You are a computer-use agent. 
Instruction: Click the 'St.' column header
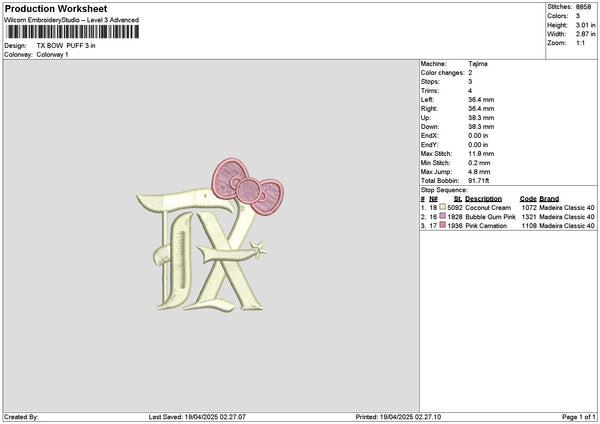(x=458, y=199)
